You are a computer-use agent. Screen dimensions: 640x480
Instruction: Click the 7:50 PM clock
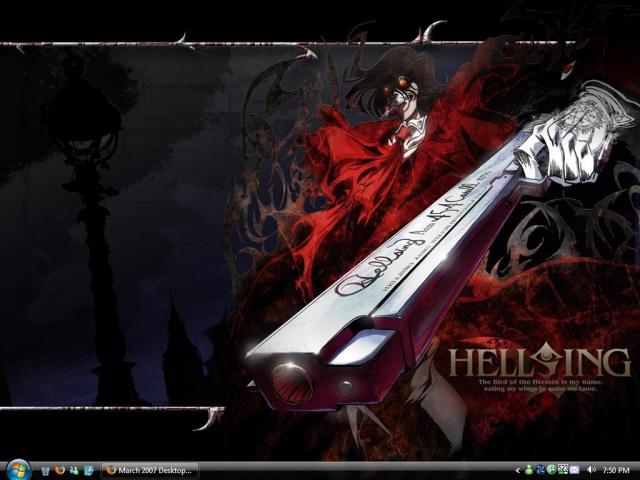click(616, 470)
